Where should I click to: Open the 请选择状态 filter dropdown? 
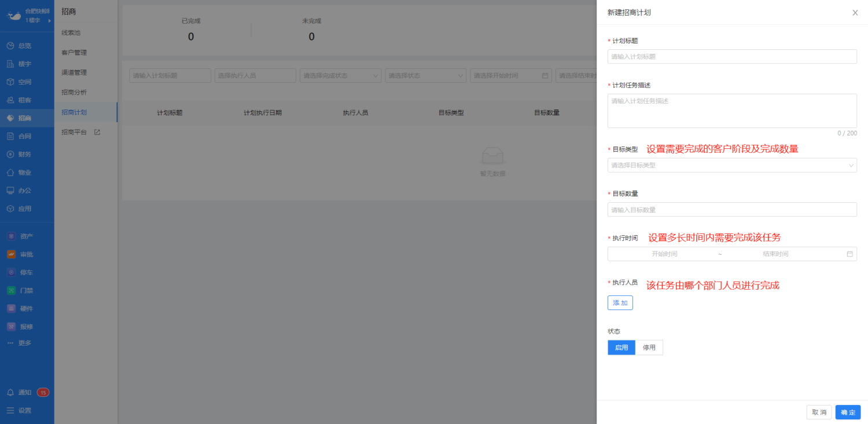[x=425, y=76]
